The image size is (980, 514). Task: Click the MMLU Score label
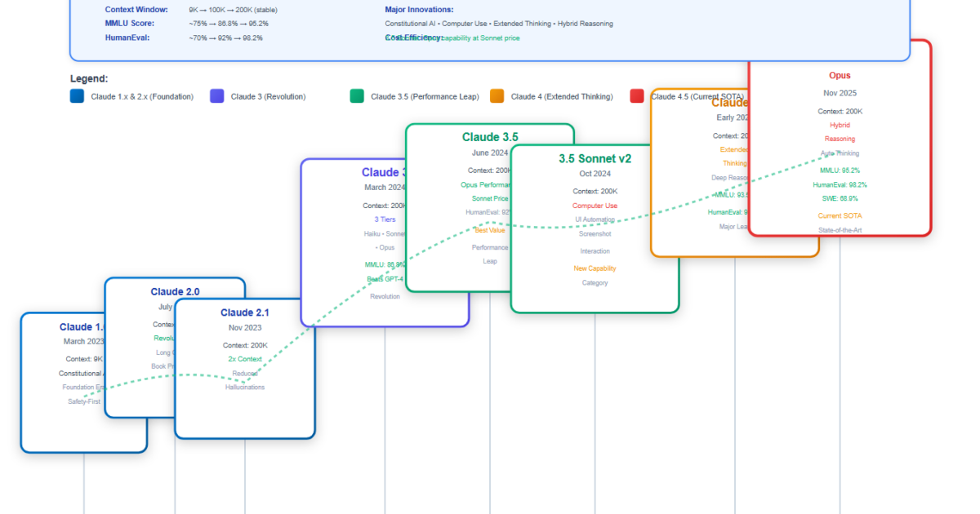pyautogui.click(x=129, y=24)
